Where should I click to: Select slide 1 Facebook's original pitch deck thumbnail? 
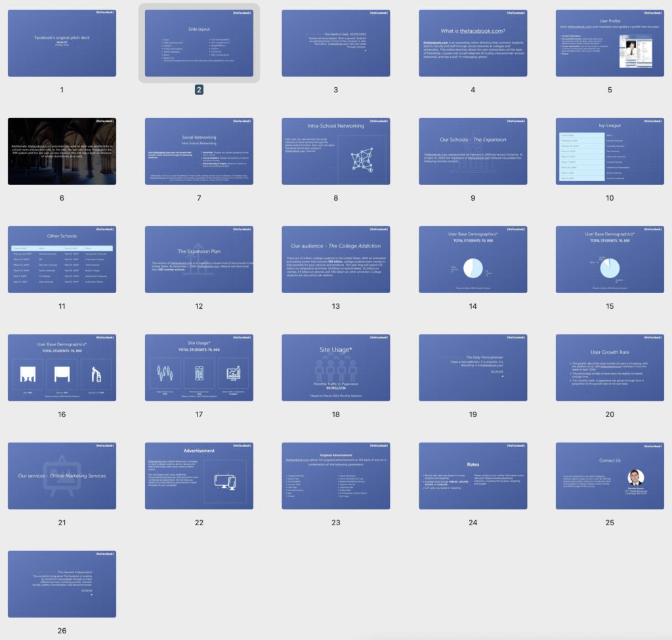pos(62,43)
